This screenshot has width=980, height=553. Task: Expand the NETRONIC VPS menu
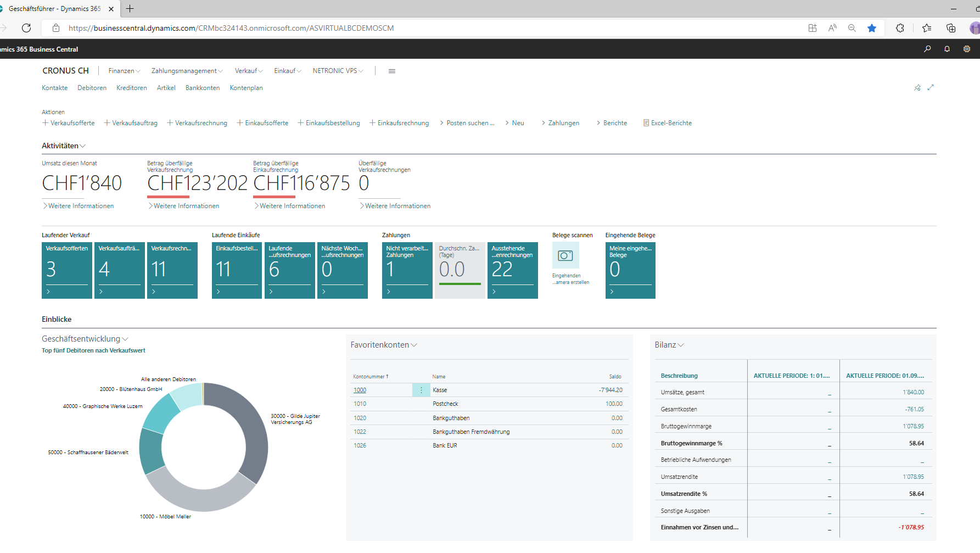[x=338, y=71]
